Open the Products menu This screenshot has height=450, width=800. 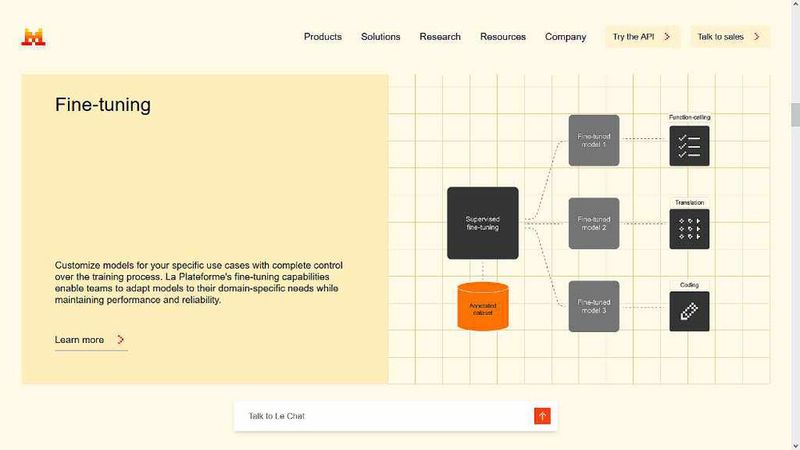pyautogui.click(x=322, y=37)
